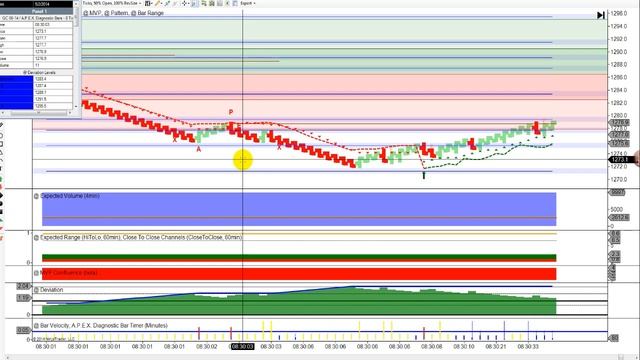Click the highlighted tool right of the crosshair
This screenshot has height=360, width=640.
point(194,3)
